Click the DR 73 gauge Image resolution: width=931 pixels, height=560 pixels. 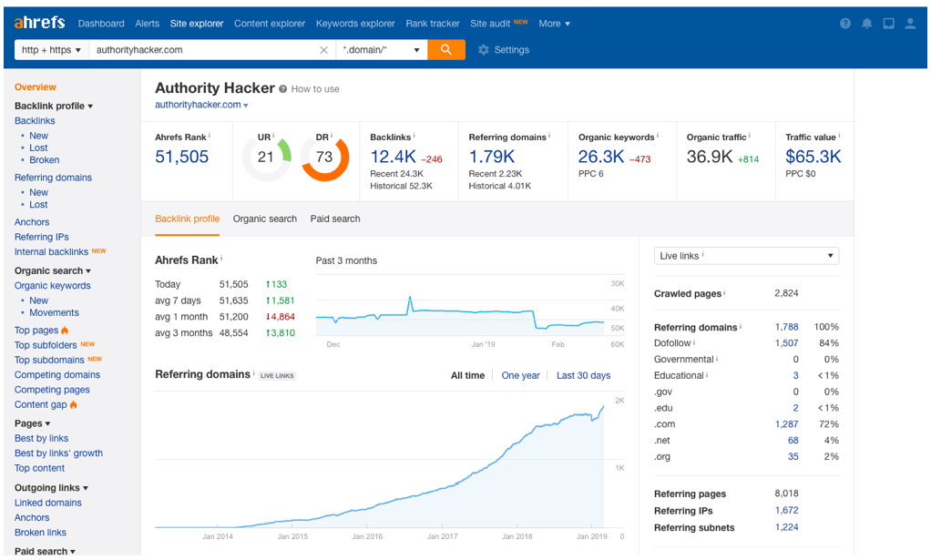pyautogui.click(x=325, y=158)
